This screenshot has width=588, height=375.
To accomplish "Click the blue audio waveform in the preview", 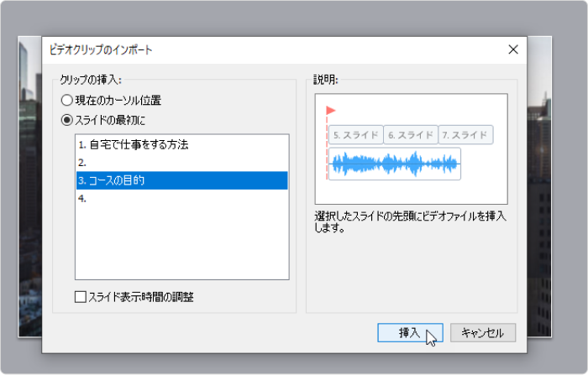I will [x=395, y=164].
